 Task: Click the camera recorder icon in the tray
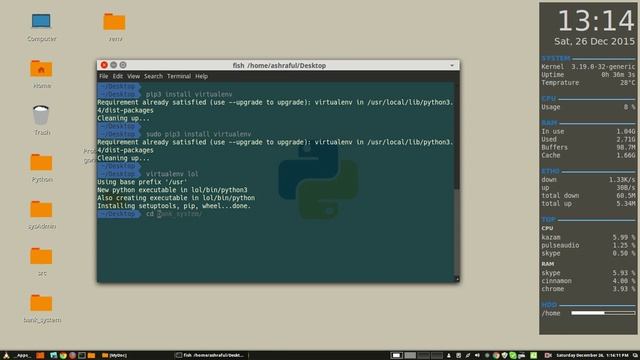click(x=548, y=356)
